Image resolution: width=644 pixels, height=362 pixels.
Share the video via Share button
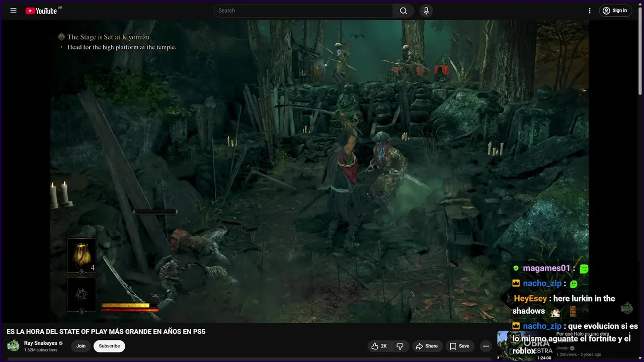427,346
